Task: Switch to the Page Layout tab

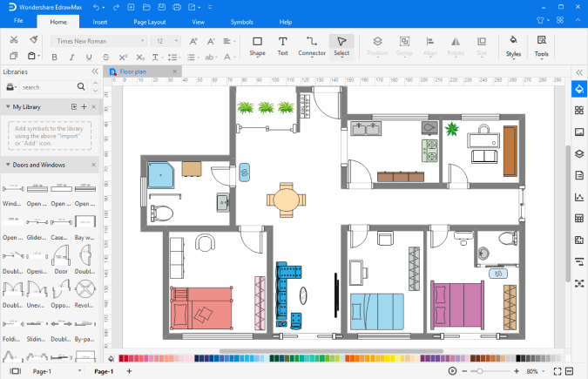Action: tap(149, 21)
